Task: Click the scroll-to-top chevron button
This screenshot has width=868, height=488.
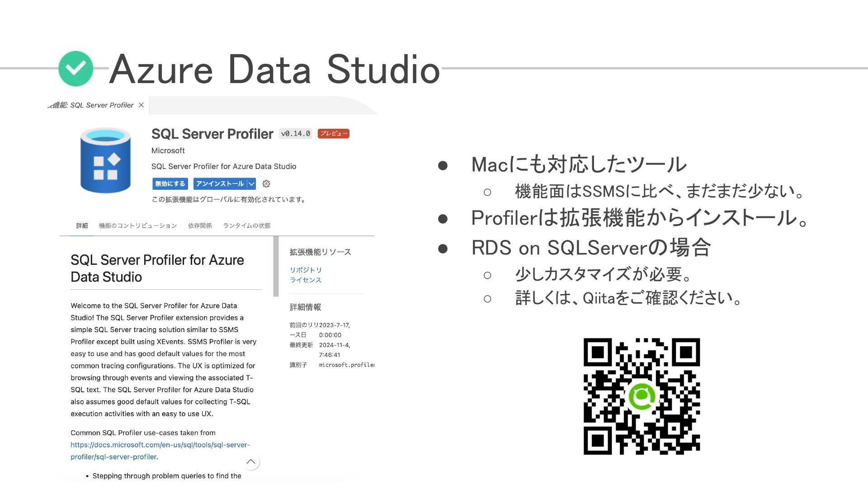Action: click(251, 462)
